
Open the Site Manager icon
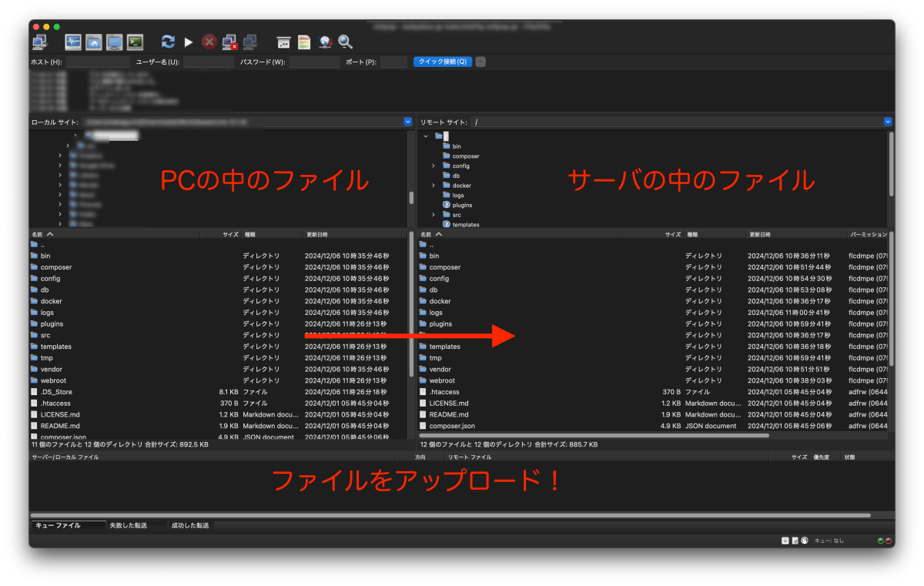pyautogui.click(x=39, y=42)
